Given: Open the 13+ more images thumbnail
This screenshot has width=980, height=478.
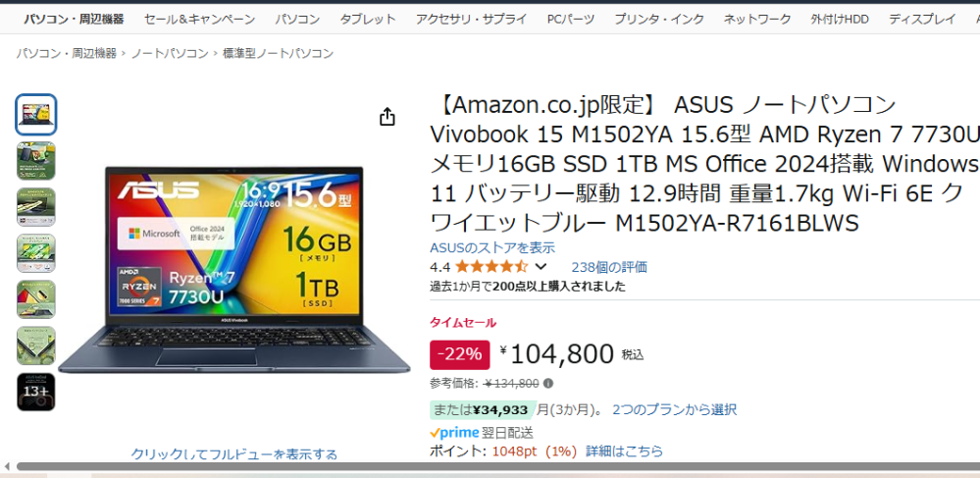Looking at the screenshot, I should click(35, 392).
